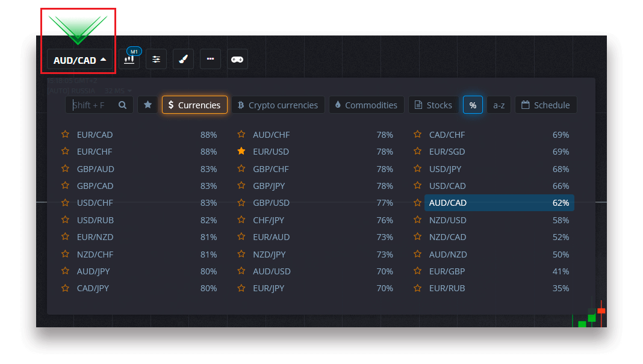Click the 88% payout next to EUR/CAD

[209, 134]
